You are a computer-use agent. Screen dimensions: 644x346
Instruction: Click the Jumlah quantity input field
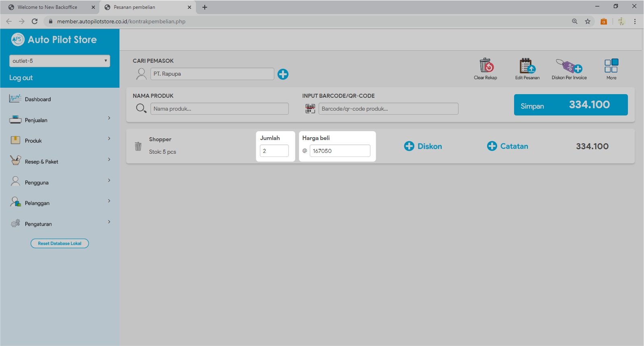(274, 151)
